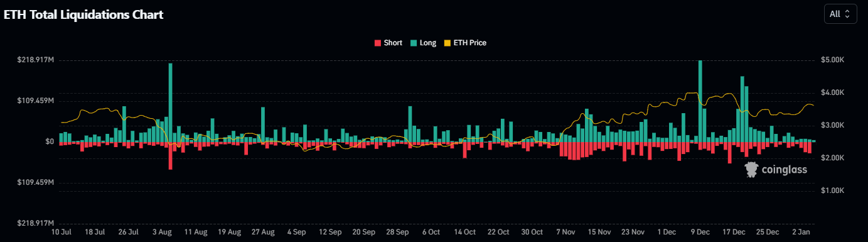
Task: Click the 6 Oct date label
Action: tap(431, 232)
